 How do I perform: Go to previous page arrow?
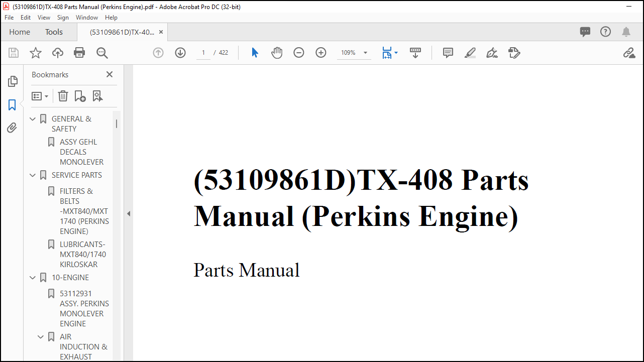point(158,53)
